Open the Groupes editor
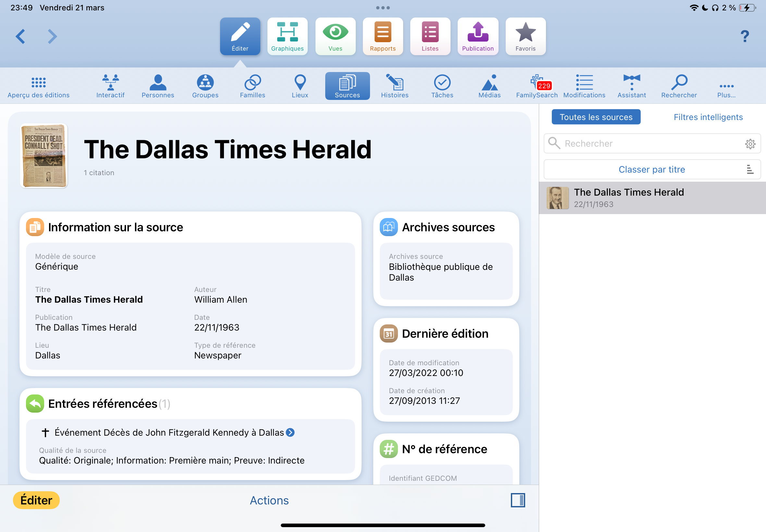 (205, 86)
